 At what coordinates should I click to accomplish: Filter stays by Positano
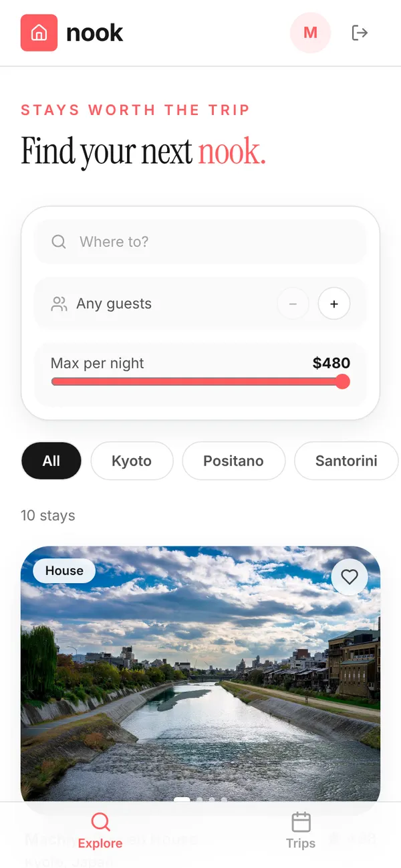[x=233, y=461]
